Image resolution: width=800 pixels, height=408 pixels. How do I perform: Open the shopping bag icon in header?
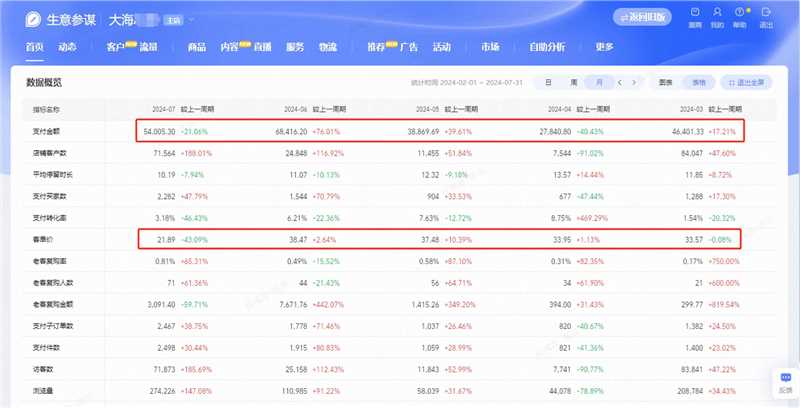[695, 12]
